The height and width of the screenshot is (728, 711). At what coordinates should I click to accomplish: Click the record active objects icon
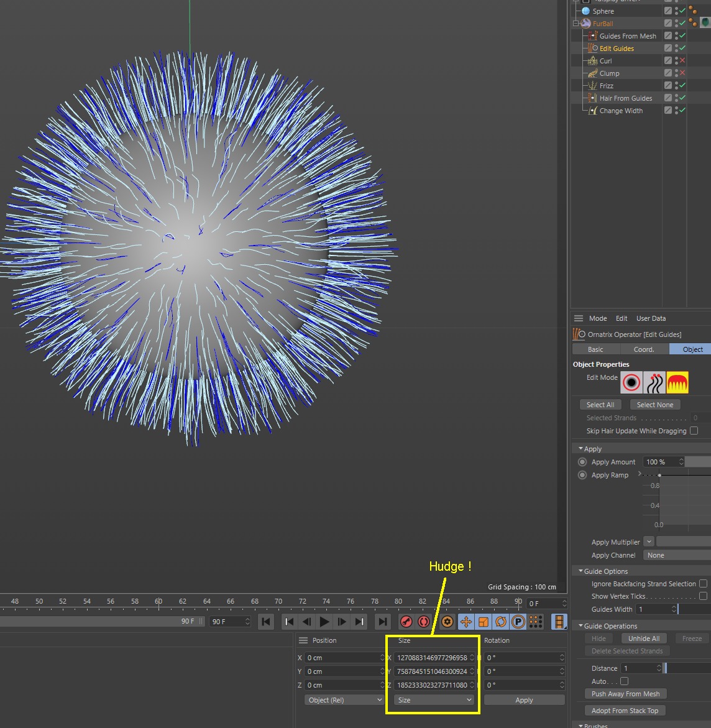[x=406, y=621]
